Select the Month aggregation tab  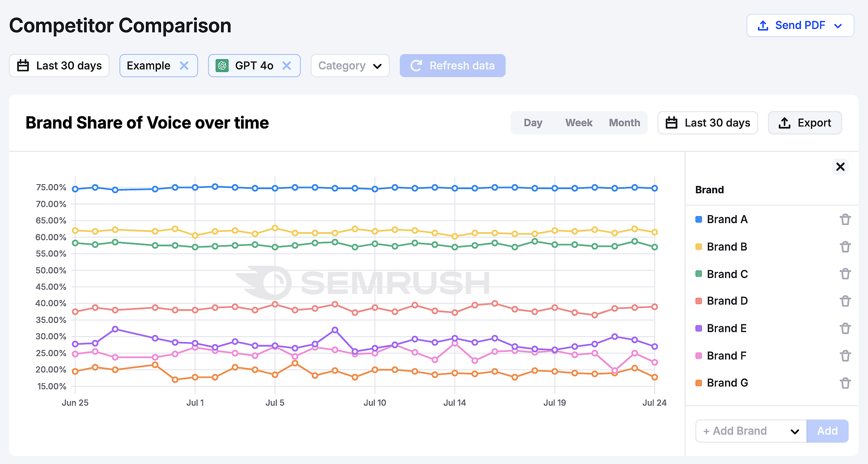point(624,122)
